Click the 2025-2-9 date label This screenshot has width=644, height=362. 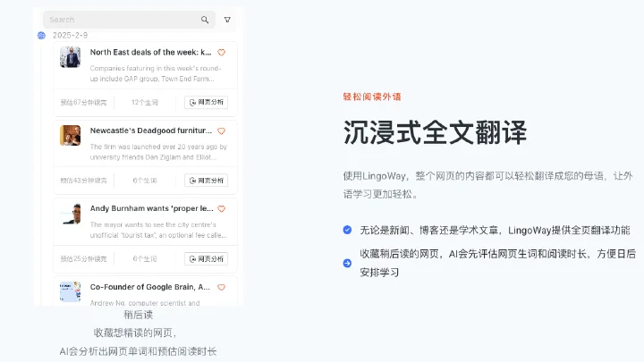click(71, 35)
